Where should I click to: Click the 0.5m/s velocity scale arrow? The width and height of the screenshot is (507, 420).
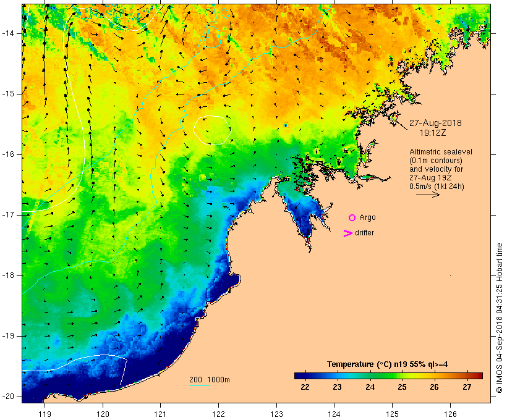pos(428,195)
